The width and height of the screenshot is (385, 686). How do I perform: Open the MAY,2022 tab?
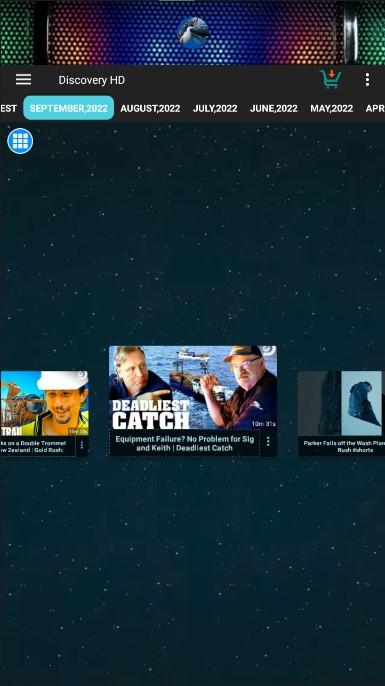pyautogui.click(x=331, y=108)
